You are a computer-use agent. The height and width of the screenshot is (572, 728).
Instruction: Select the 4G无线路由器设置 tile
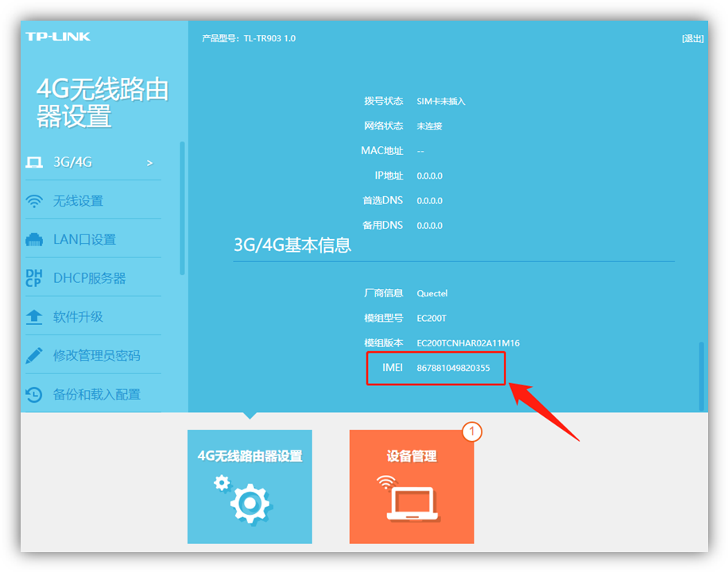[250, 486]
